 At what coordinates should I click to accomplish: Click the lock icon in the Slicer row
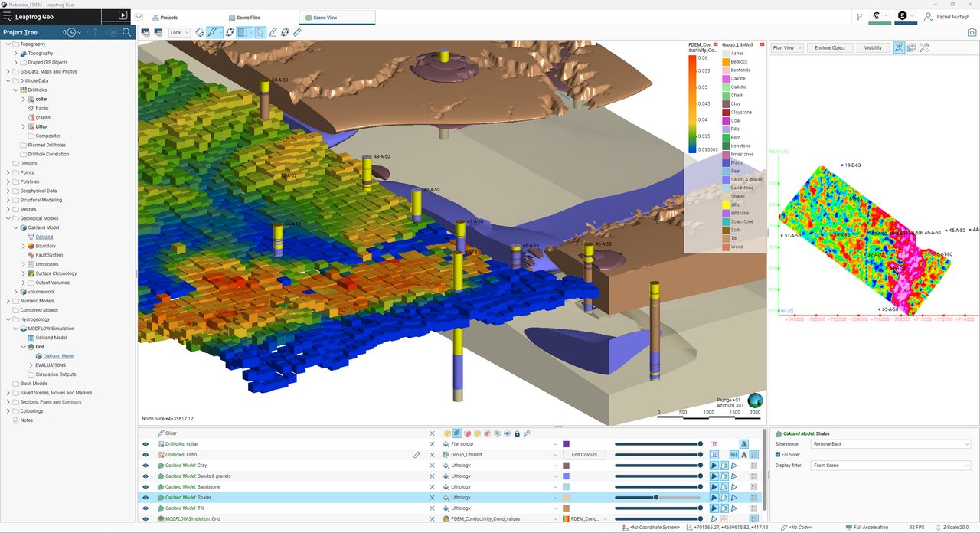pos(517,433)
